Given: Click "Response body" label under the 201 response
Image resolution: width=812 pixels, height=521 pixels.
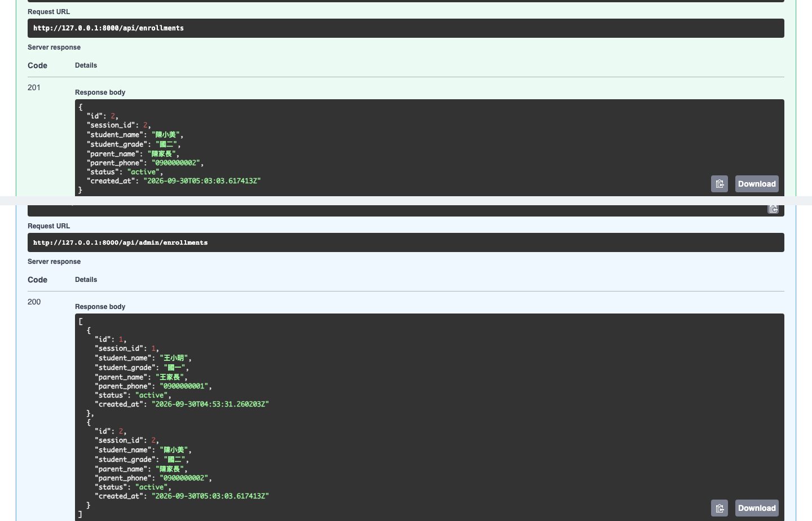Looking at the screenshot, I should coord(100,92).
